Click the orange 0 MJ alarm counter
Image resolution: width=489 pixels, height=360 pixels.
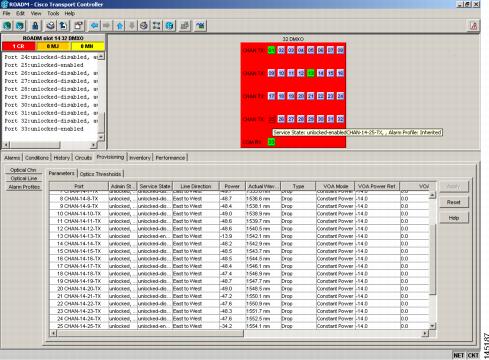pos(53,46)
